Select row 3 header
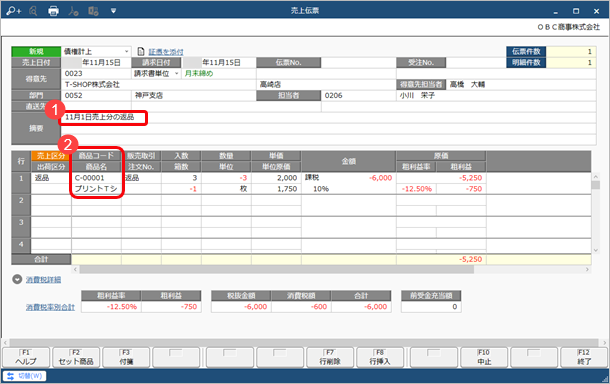This screenshot has height=384, width=610. pos(21,227)
